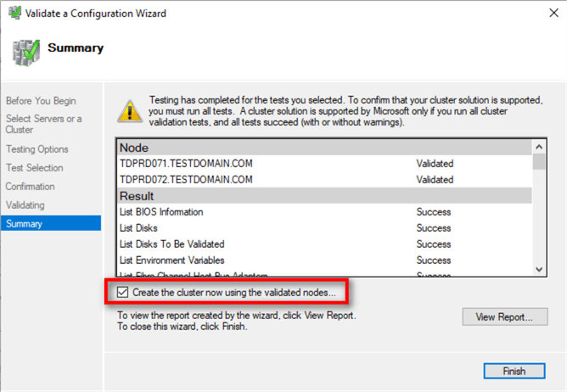Open the View Report button
Image resolution: width=567 pixels, height=392 pixels.
point(504,317)
